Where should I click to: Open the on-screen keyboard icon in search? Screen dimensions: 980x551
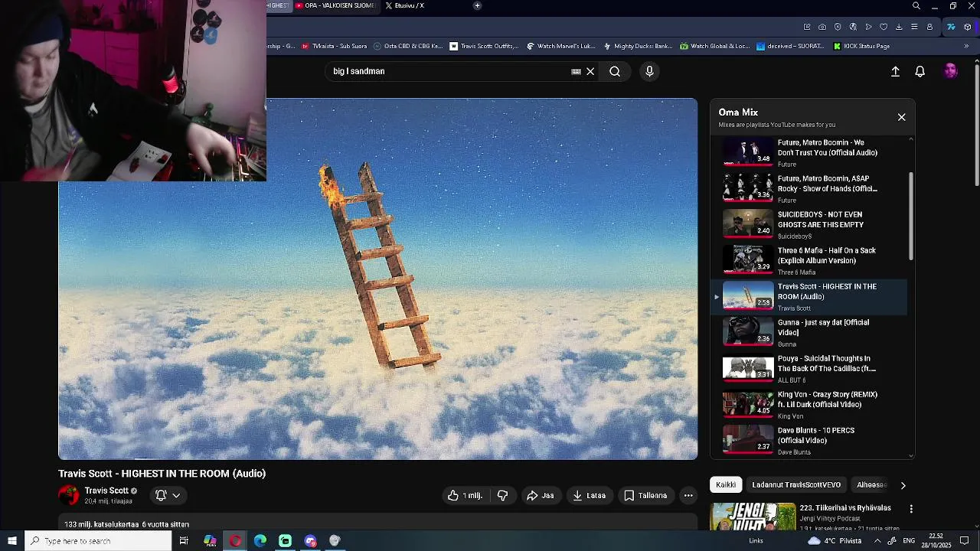coord(576,71)
